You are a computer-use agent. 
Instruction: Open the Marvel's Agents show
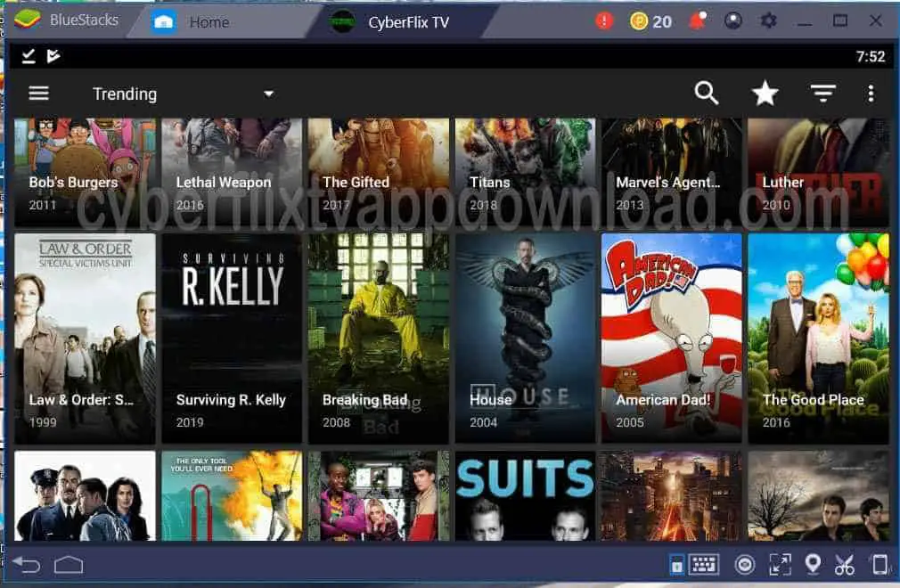pos(672,172)
